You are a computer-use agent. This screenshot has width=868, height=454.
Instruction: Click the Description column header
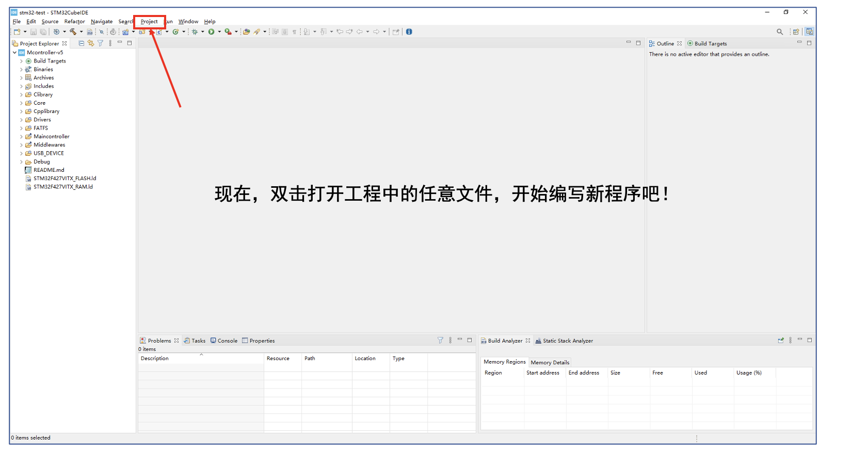(155, 359)
